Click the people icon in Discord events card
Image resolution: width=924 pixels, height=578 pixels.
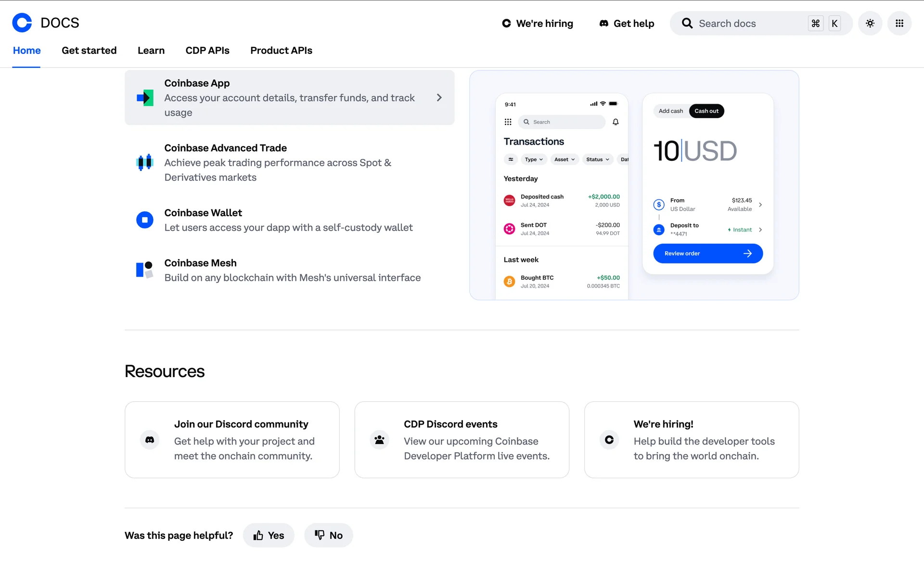379,440
